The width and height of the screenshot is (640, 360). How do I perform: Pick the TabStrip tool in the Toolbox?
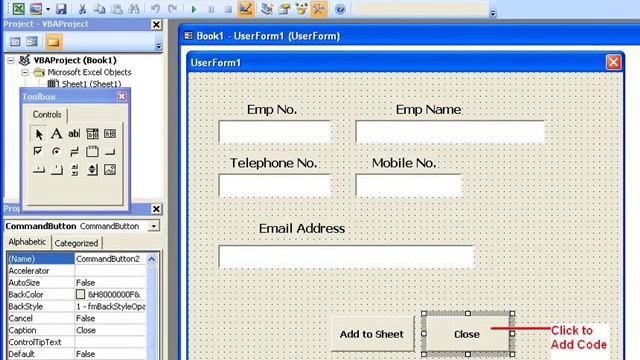pyautogui.click(x=39, y=170)
